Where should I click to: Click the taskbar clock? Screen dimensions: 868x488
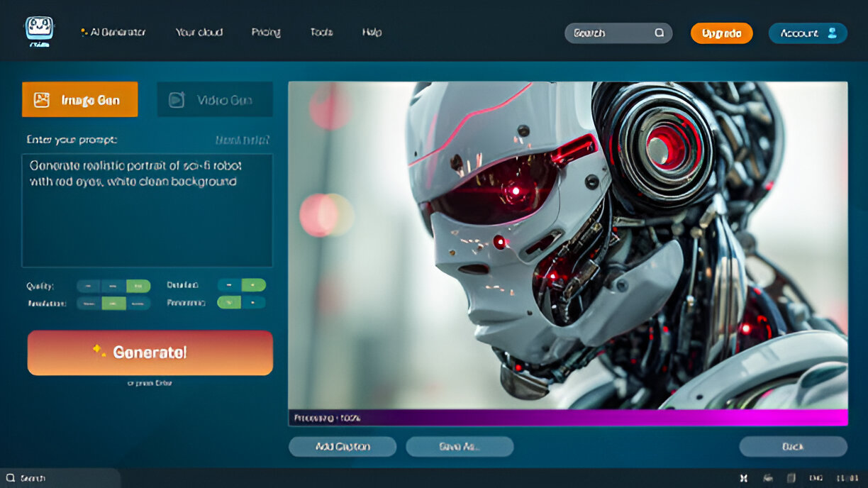(x=847, y=478)
